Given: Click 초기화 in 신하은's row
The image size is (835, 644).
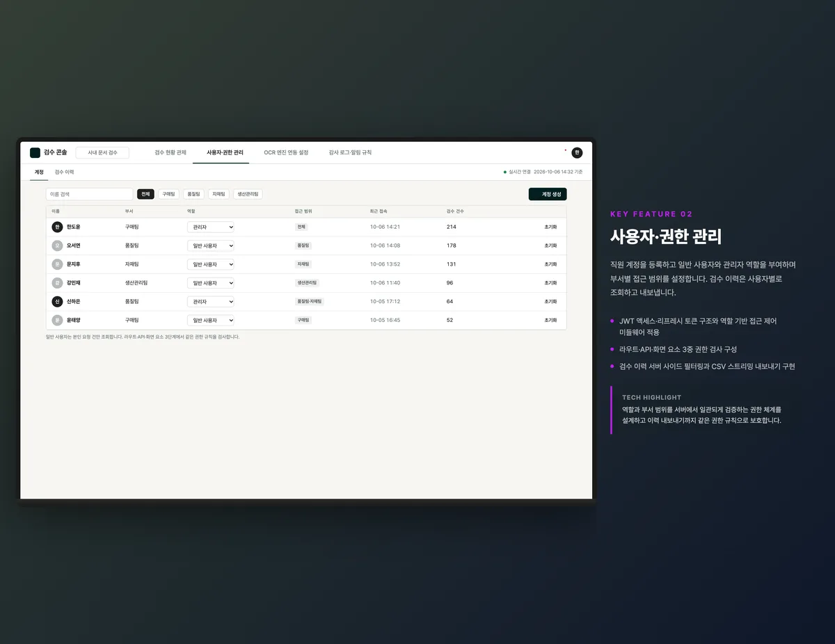Looking at the screenshot, I should coord(550,302).
